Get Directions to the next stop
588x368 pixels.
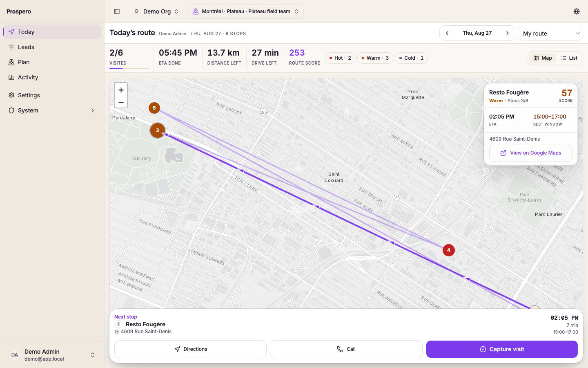[x=190, y=349]
